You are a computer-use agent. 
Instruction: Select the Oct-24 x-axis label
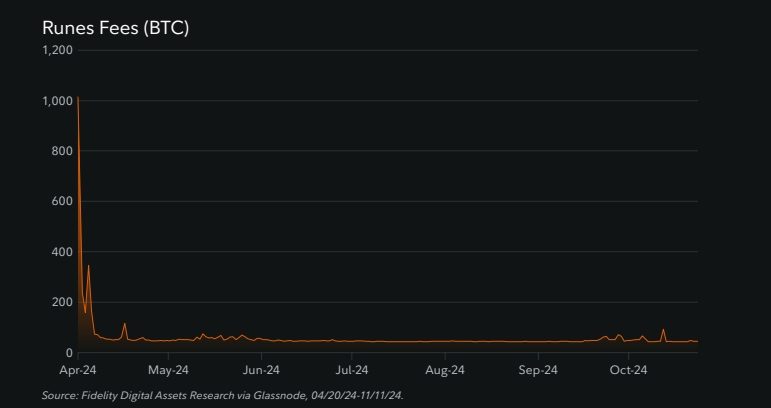[628, 370]
